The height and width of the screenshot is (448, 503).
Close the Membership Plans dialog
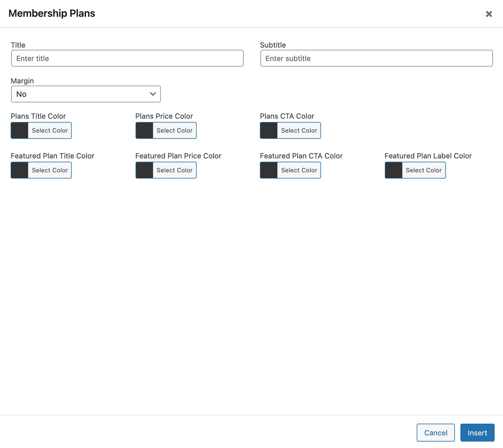[489, 14]
